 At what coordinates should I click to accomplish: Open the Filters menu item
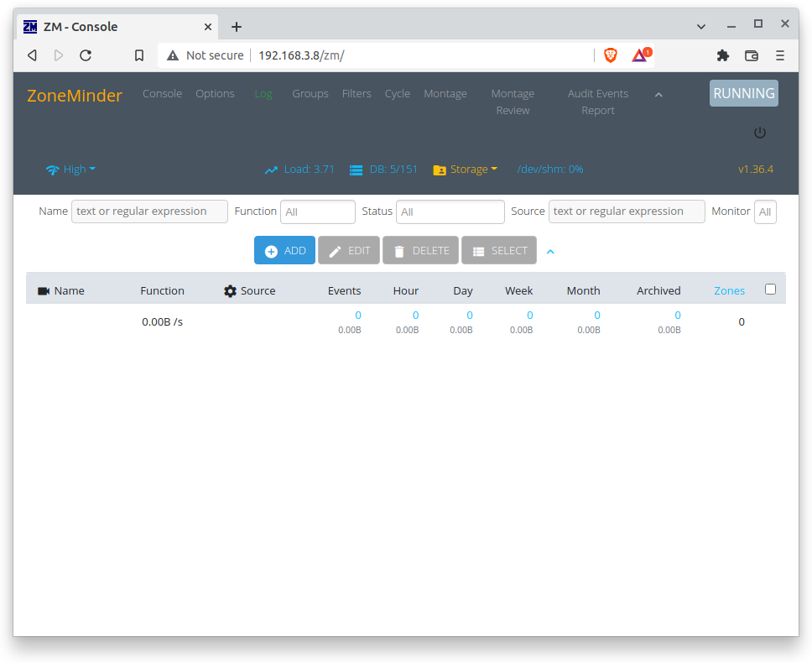[357, 94]
